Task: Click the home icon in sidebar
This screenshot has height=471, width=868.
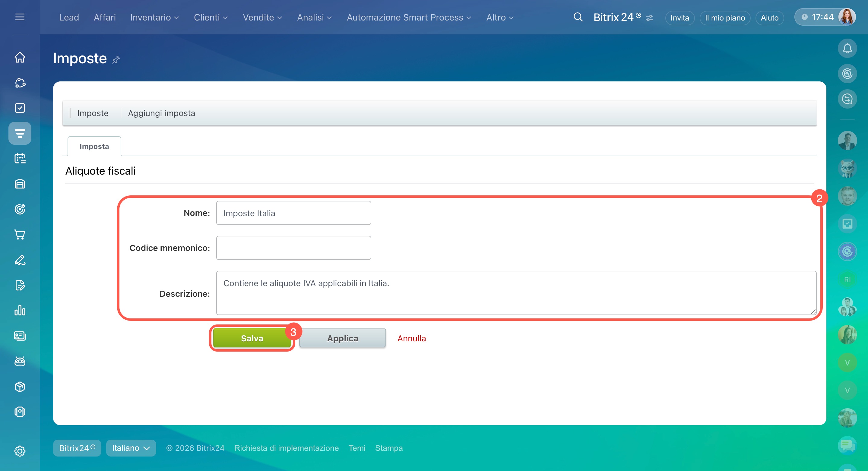Action: [x=20, y=57]
